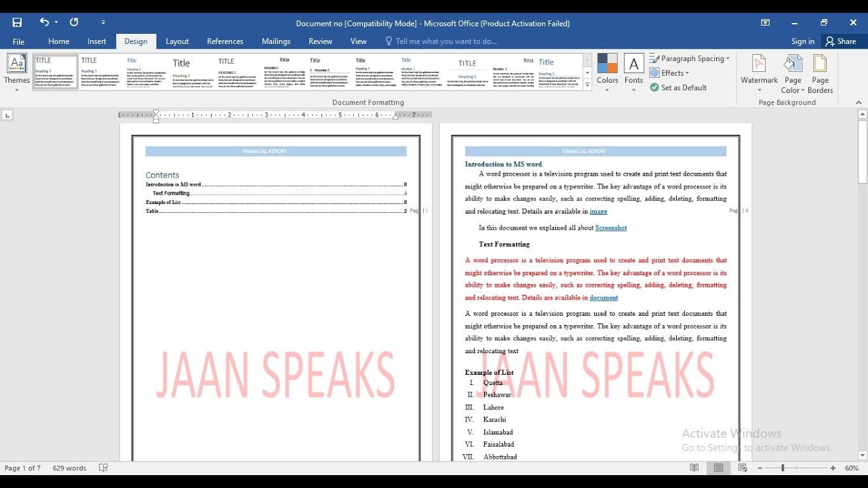Expand the Paragraph Spacing options

[x=690, y=59]
